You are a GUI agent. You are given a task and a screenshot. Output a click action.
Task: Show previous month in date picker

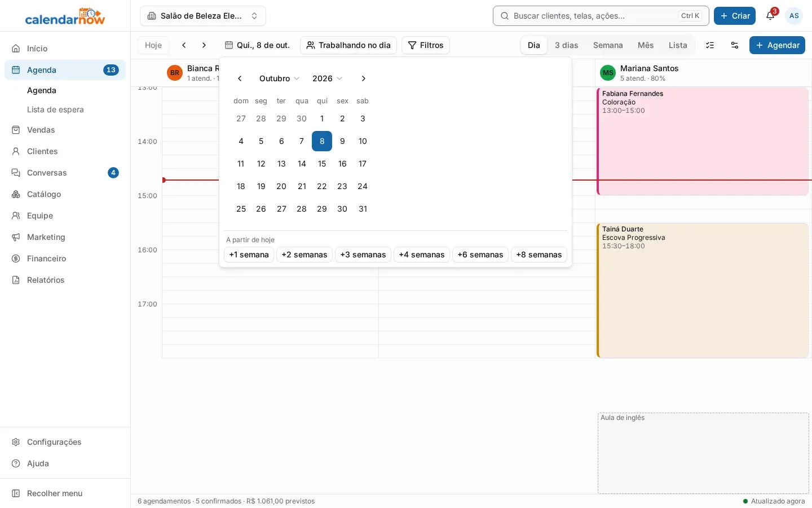coord(240,78)
